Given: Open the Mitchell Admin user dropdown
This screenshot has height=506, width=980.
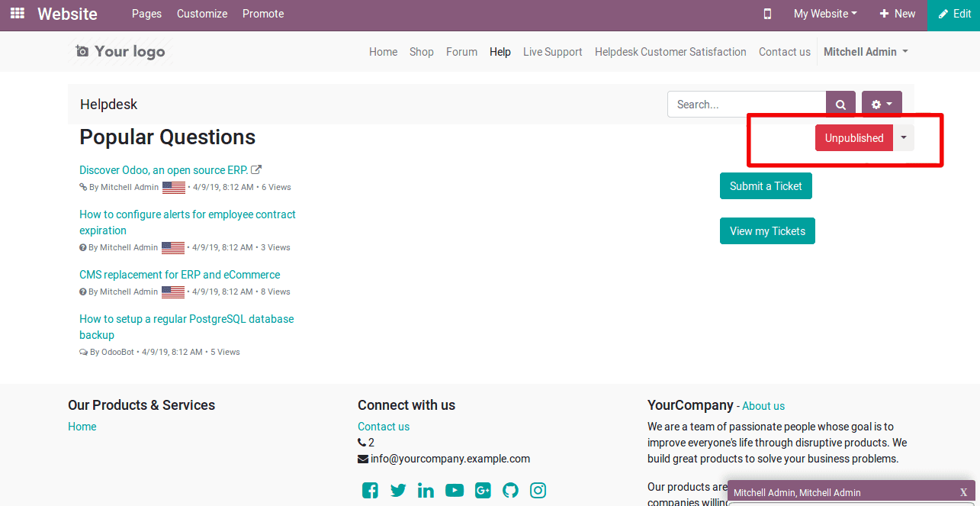Looking at the screenshot, I should [866, 52].
